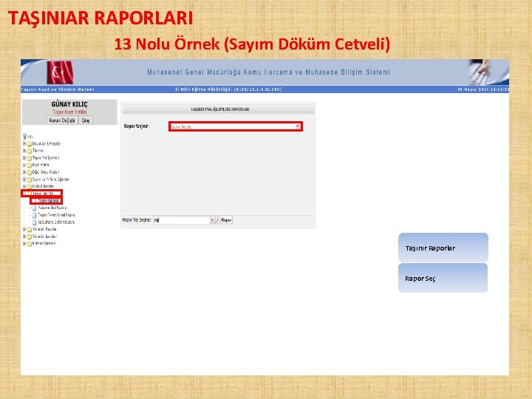
Task: Click the Çıkış button
Action: click(86, 120)
